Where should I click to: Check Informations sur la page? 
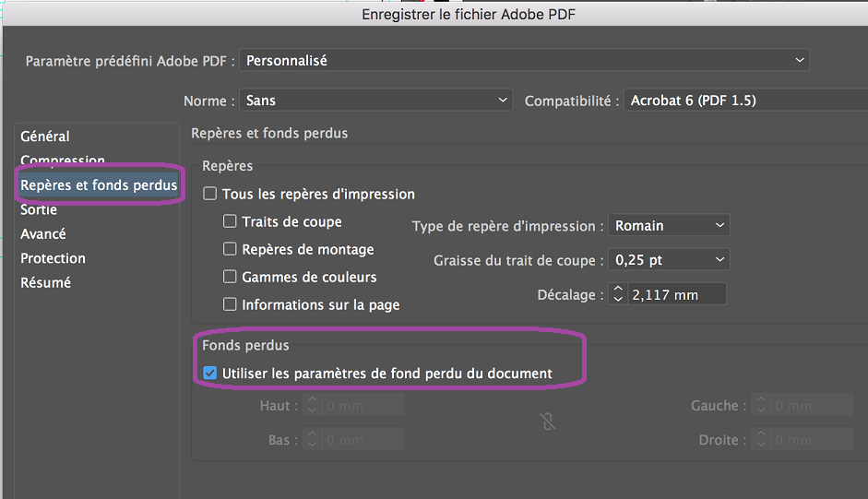pos(231,303)
